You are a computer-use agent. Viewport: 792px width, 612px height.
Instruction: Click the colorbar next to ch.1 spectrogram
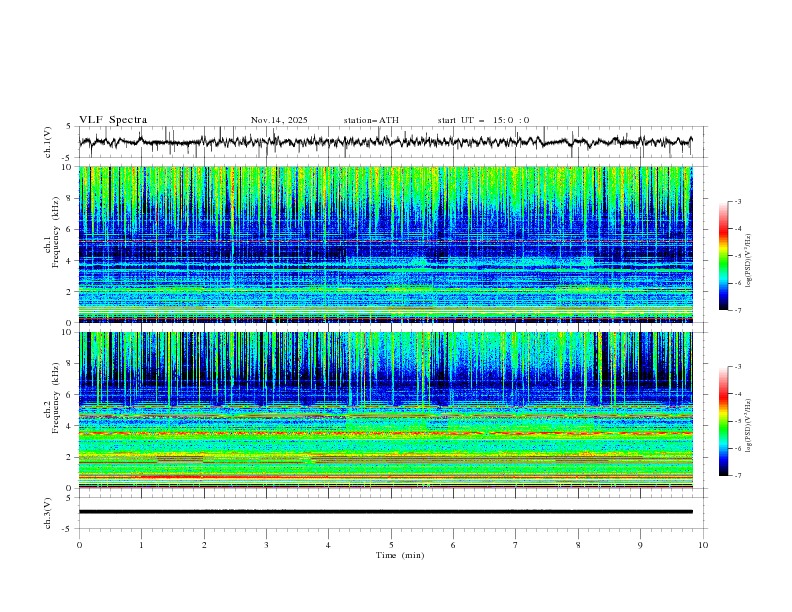tap(724, 256)
